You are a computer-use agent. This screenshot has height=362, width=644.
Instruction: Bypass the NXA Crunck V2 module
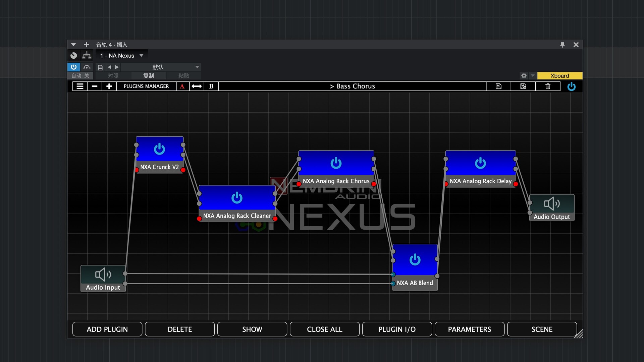159,149
